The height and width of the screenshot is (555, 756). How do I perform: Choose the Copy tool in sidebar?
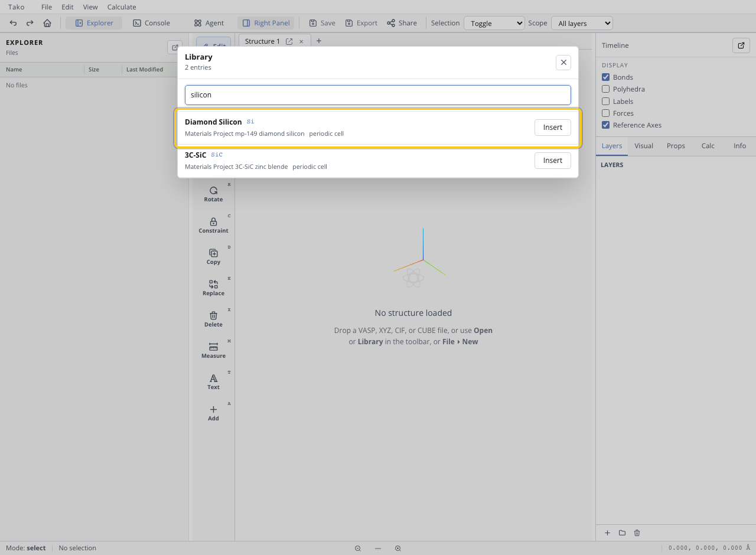(213, 256)
